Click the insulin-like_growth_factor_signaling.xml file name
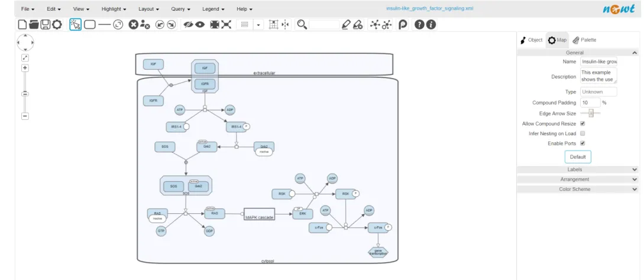This screenshot has width=644, height=280. coord(429,8)
